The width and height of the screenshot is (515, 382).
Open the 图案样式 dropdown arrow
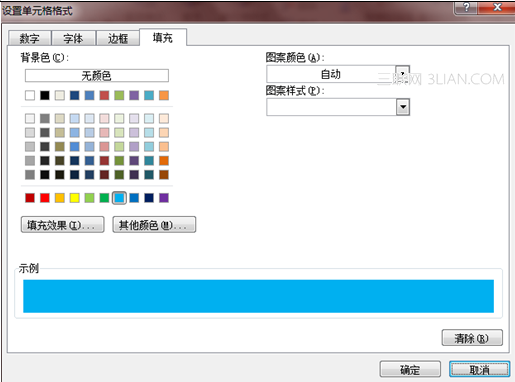point(403,107)
